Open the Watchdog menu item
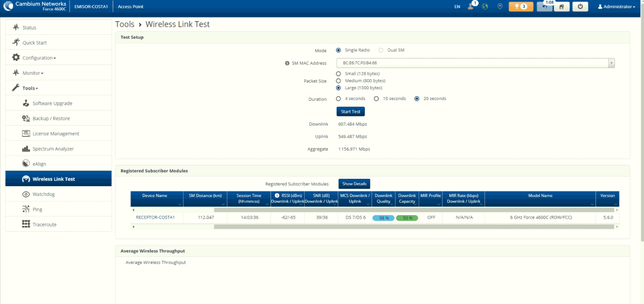 click(x=58, y=194)
